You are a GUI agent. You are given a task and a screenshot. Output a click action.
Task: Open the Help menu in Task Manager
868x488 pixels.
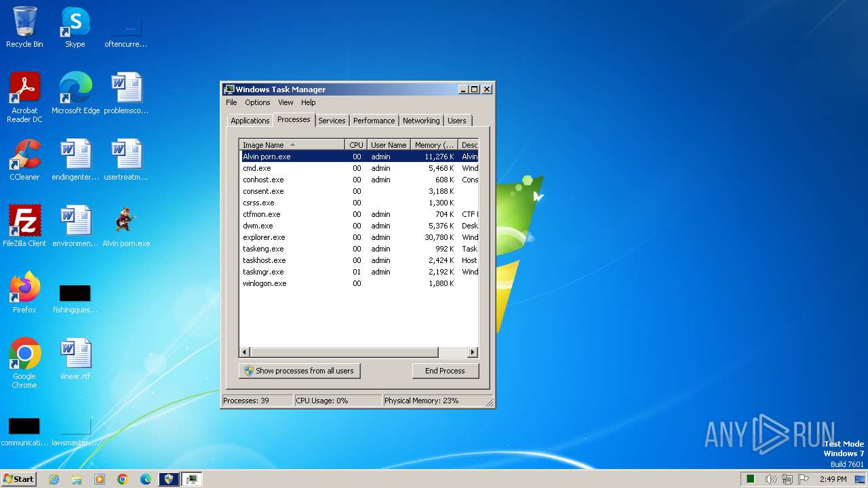click(309, 102)
